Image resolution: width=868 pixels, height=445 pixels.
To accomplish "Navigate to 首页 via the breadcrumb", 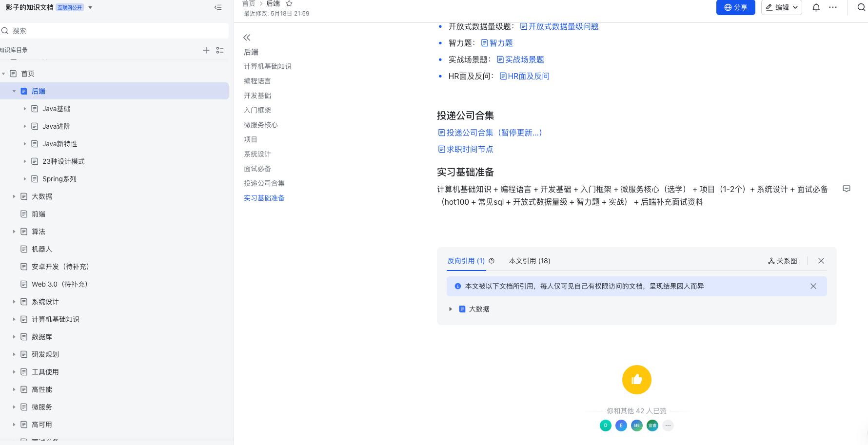I will click(248, 3).
